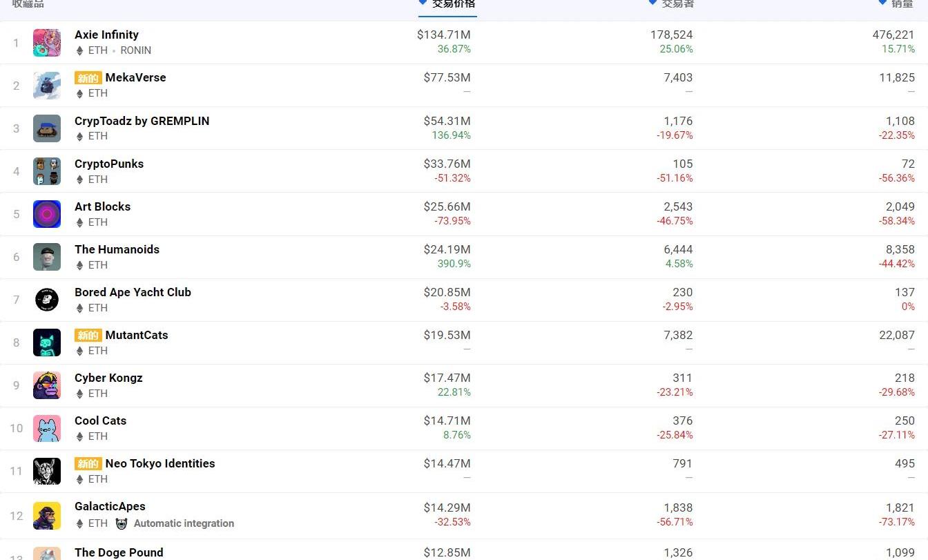Click the ETH icon under MekaVerse
Screen dimensions: 928x560
[79, 93]
